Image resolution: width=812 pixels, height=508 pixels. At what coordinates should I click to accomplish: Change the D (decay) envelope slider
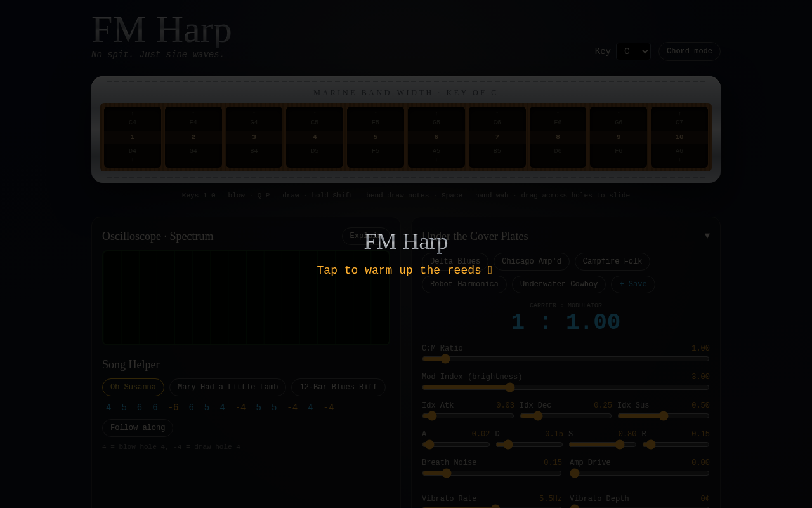(x=529, y=444)
